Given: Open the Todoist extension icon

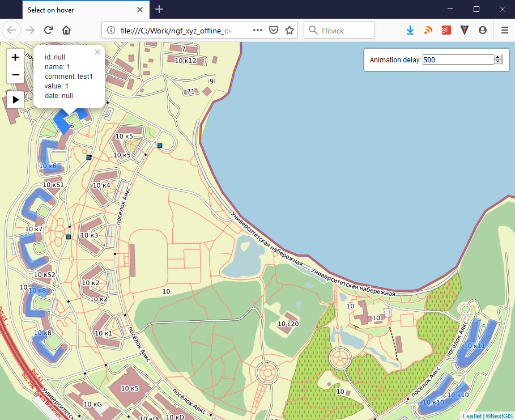Looking at the screenshot, I should pyautogui.click(x=446, y=29).
